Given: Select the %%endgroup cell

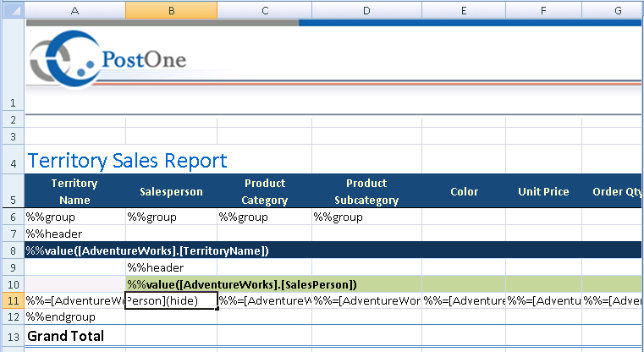Looking at the screenshot, I should [74, 316].
